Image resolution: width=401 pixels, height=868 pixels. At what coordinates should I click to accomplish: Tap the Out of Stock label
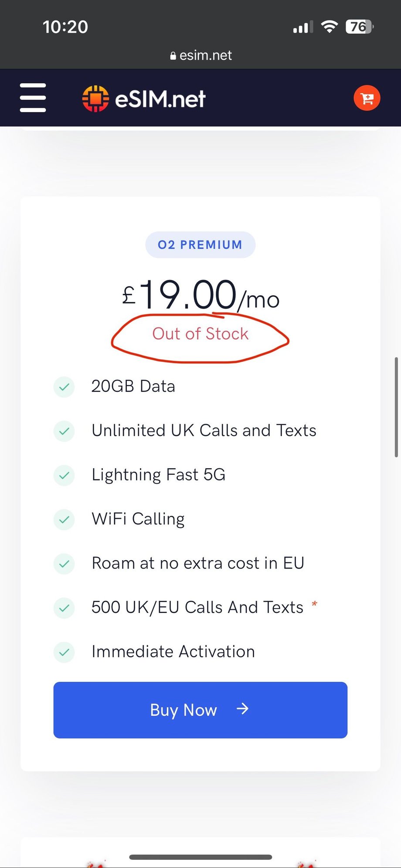(x=200, y=334)
